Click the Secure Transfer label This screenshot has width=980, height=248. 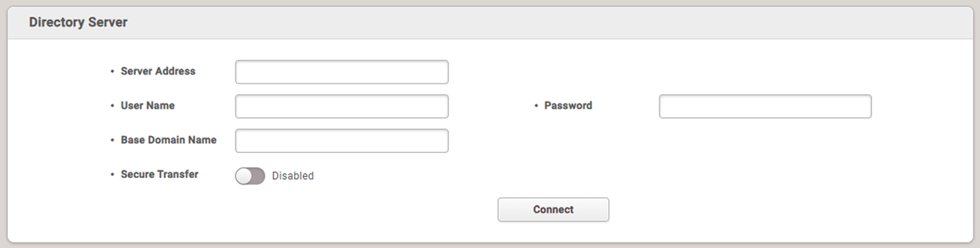[x=159, y=175]
